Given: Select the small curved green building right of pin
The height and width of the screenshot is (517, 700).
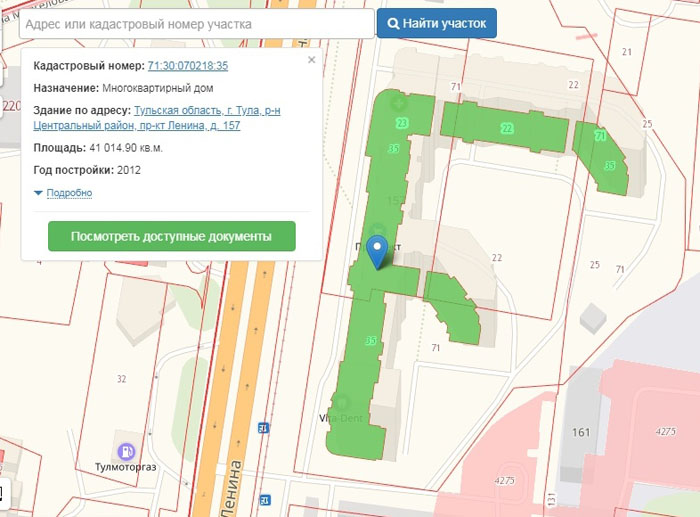Looking at the screenshot, I should coord(454,307).
